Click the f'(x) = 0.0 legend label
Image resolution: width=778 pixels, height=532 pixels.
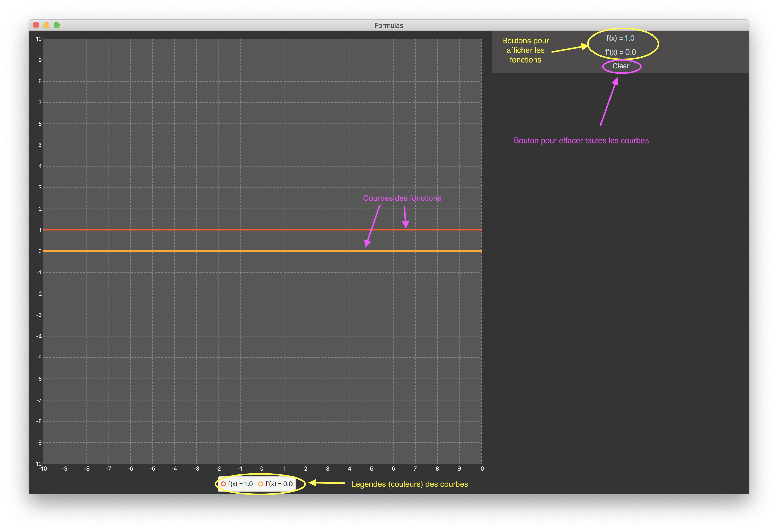coord(279,484)
